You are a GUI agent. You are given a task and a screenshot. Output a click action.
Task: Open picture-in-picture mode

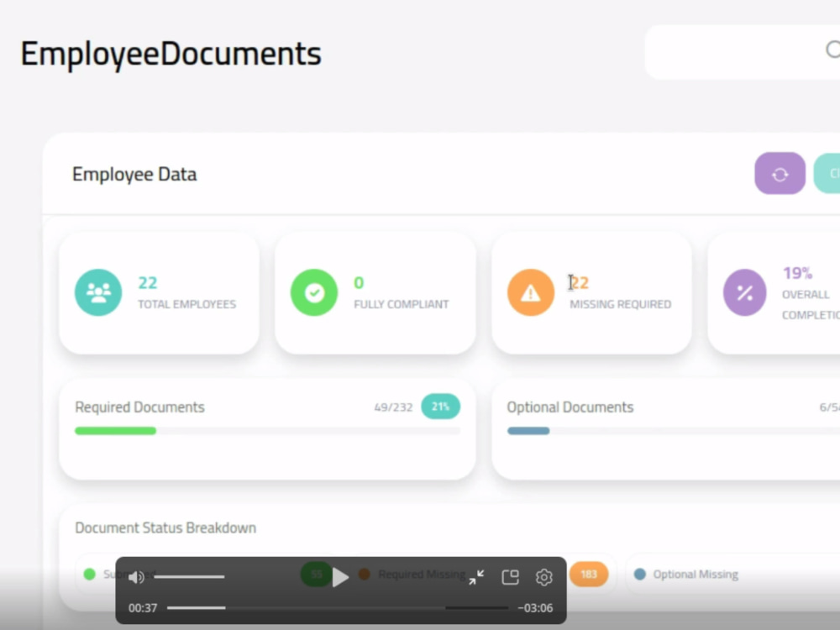(510, 577)
